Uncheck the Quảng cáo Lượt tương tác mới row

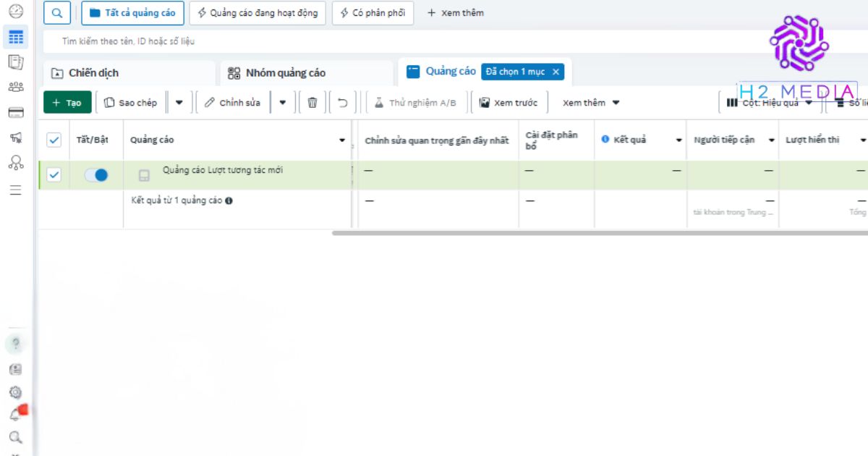pos(54,174)
